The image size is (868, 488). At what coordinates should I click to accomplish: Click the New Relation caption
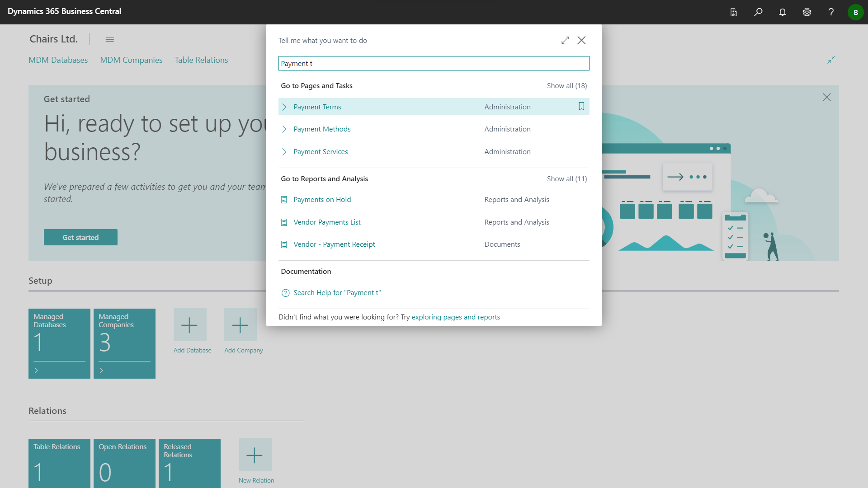tap(256, 481)
